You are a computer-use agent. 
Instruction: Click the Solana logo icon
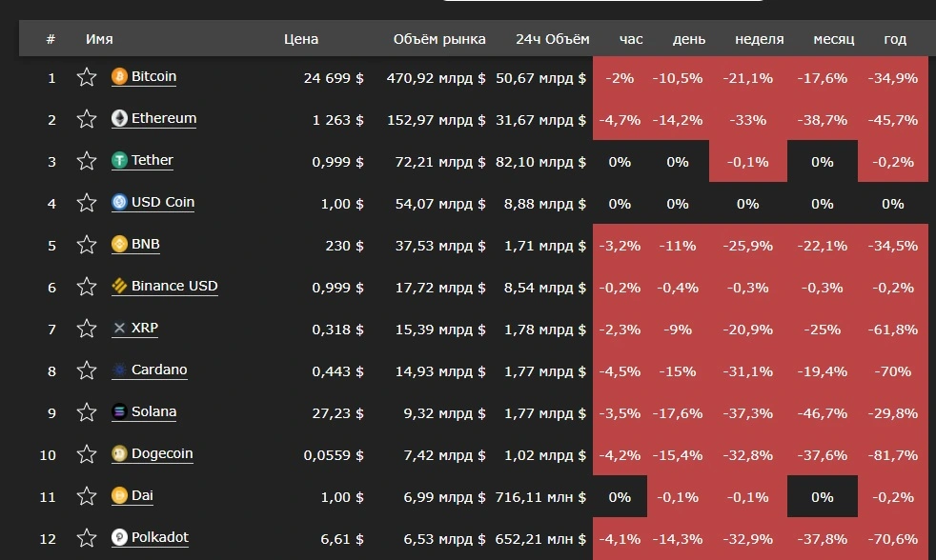[119, 411]
